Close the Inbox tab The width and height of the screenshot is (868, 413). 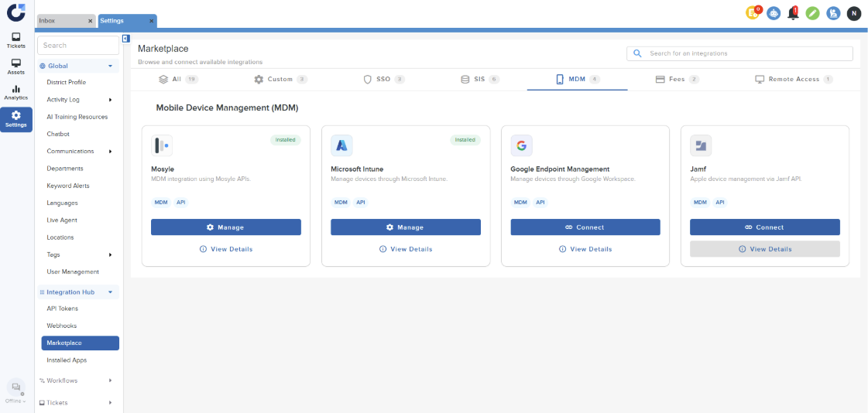(x=90, y=21)
